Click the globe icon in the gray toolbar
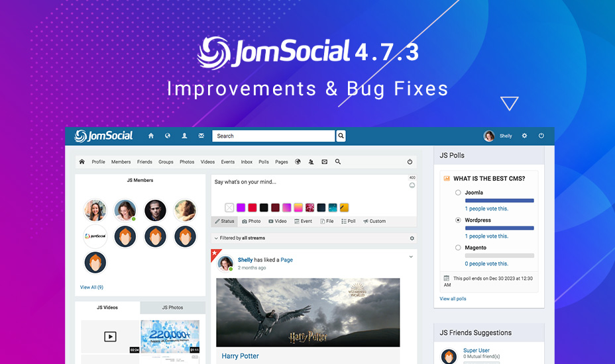Screen dimensions: 615x364 [x=298, y=162]
